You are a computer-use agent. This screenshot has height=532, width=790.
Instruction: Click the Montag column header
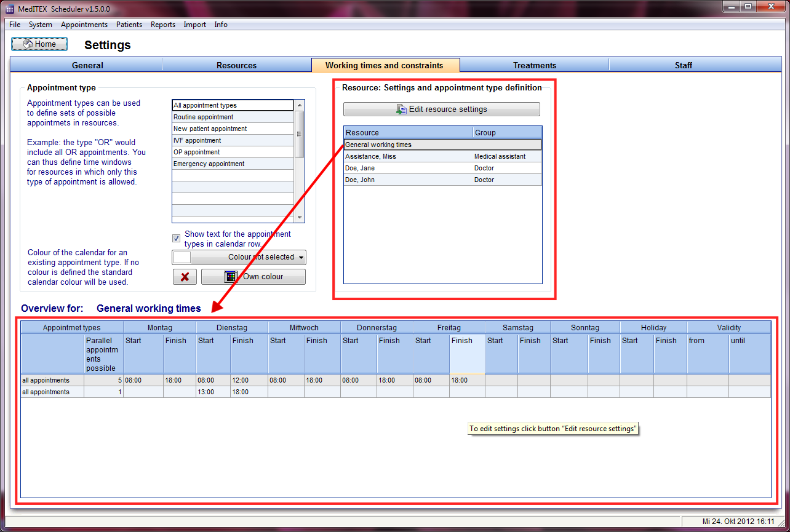160,328
